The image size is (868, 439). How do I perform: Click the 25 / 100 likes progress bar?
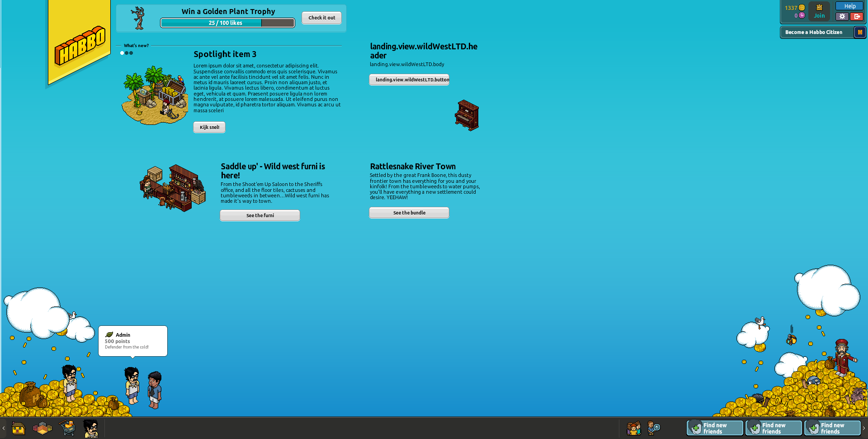[x=227, y=23]
